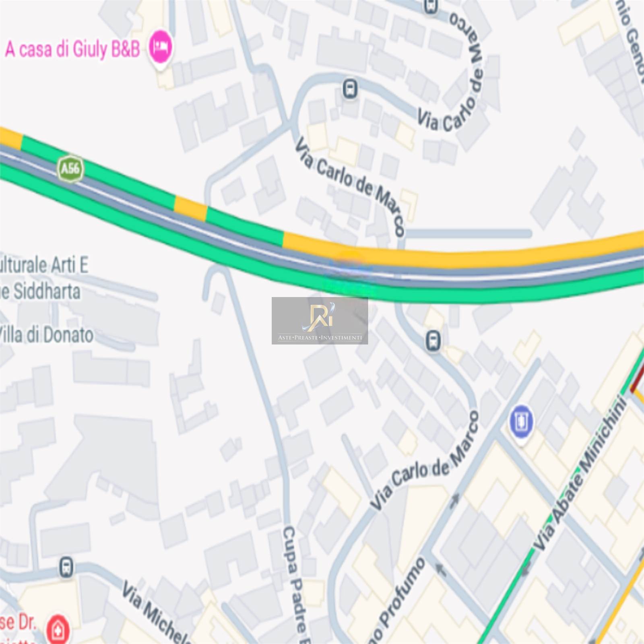Select the Via Abate Minichini street label
The width and height of the screenshot is (644, 644).
[x=580, y=473]
